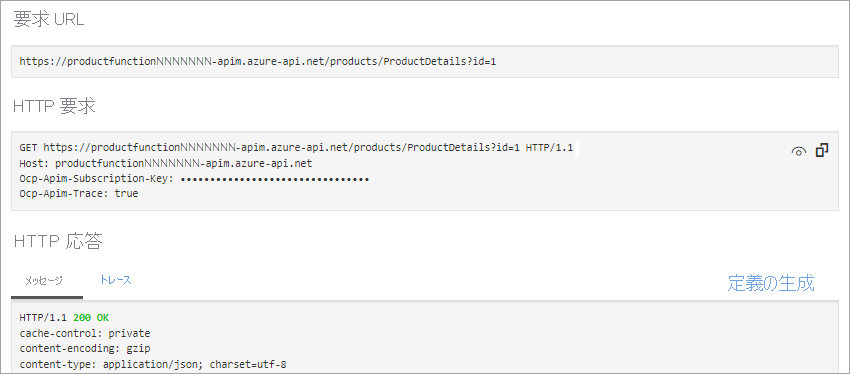The width and height of the screenshot is (850, 374).
Task: Copy the HTTP request using copy icon
Action: 822,150
